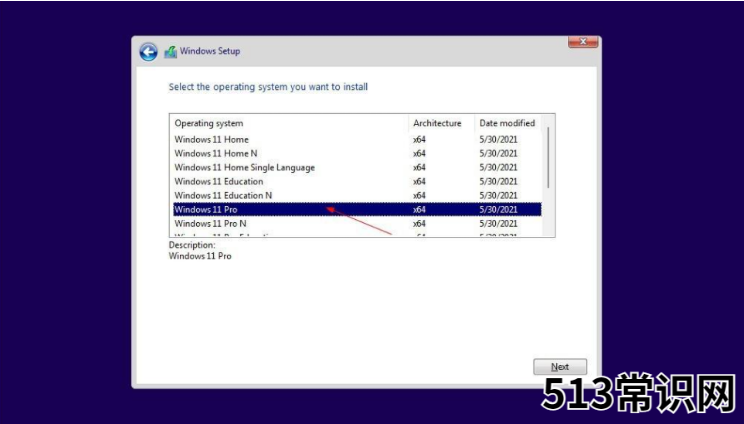
Task: Choose Windows 11 Home Single Language
Action: (357, 167)
